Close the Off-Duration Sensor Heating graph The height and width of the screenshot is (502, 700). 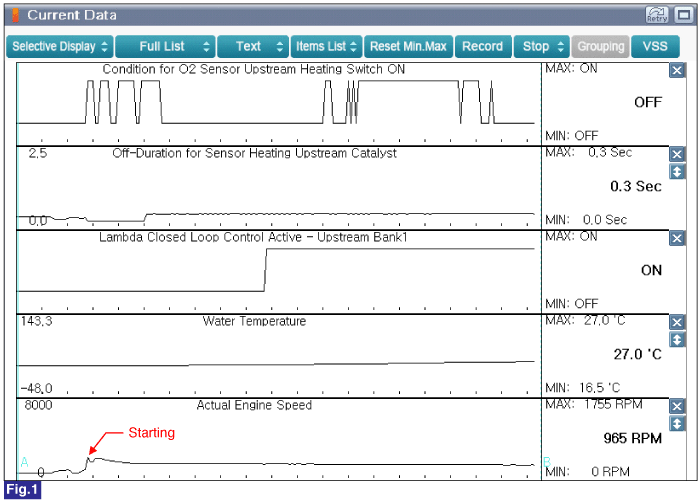(677, 154)
